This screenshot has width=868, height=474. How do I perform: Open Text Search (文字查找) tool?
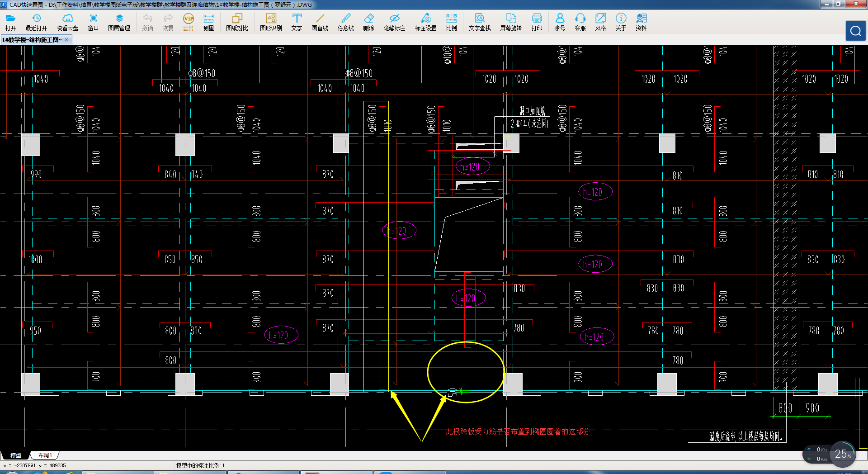point(480,22)
